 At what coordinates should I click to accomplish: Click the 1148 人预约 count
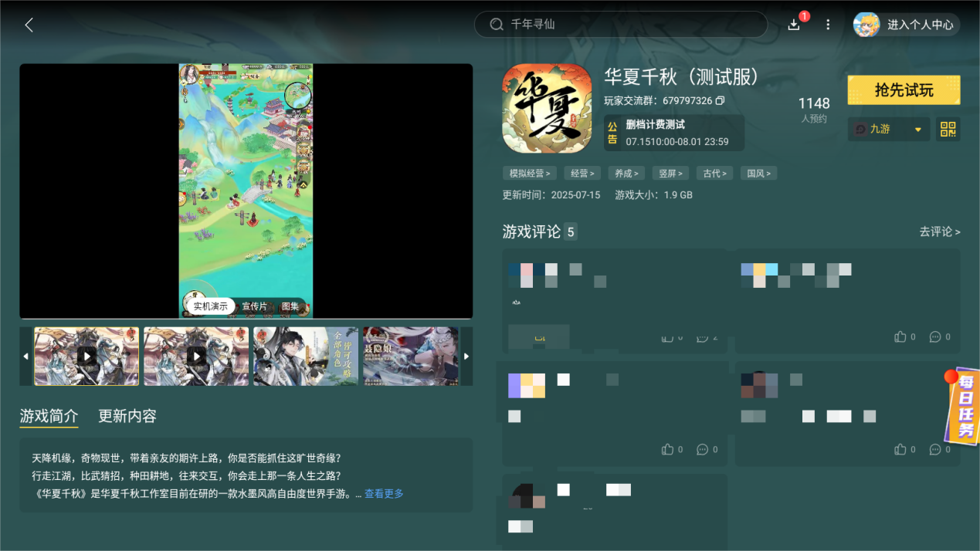(814, 110)
